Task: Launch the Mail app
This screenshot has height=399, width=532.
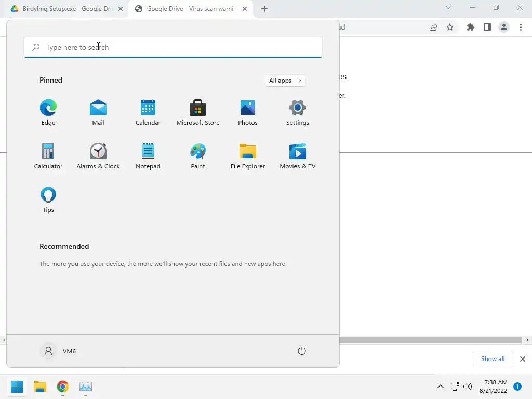Action: (x=98, y=112)
